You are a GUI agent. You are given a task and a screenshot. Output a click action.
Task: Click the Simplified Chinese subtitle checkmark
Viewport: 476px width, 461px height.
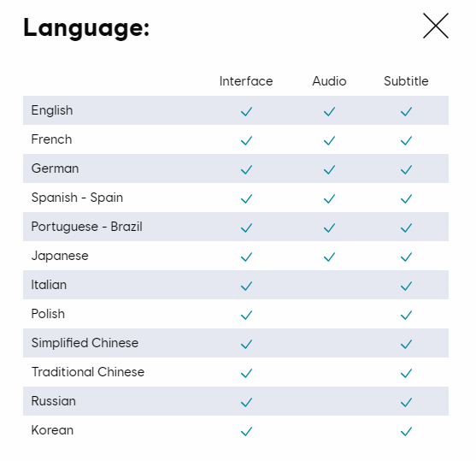pyautogui.click(x=406, y=344)
